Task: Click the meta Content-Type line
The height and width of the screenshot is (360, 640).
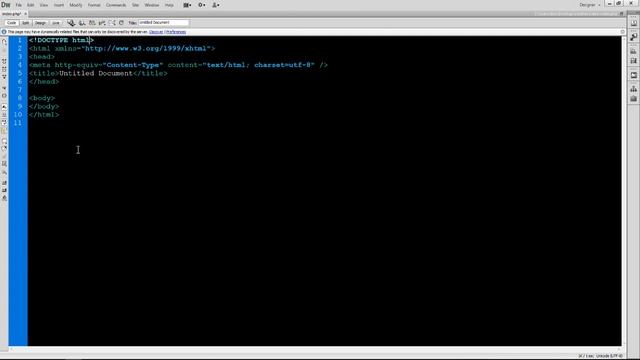Action: coord(178,65)
